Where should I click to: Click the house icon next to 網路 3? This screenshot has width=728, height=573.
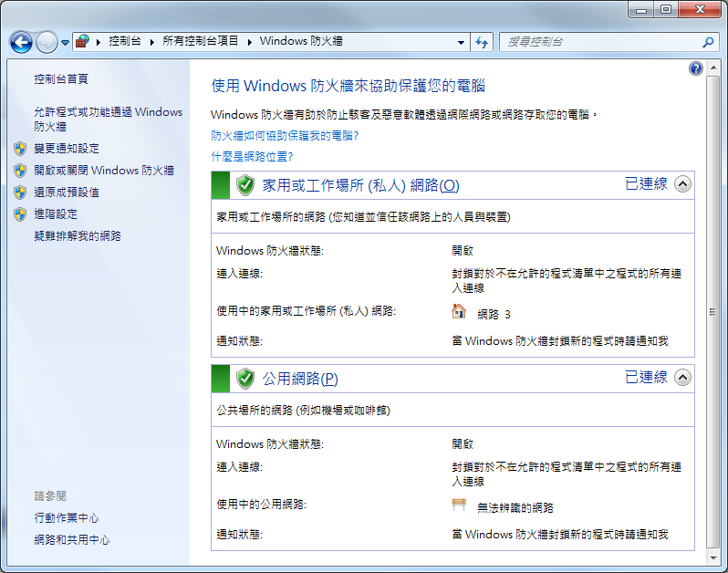click(x=459, y=312)
